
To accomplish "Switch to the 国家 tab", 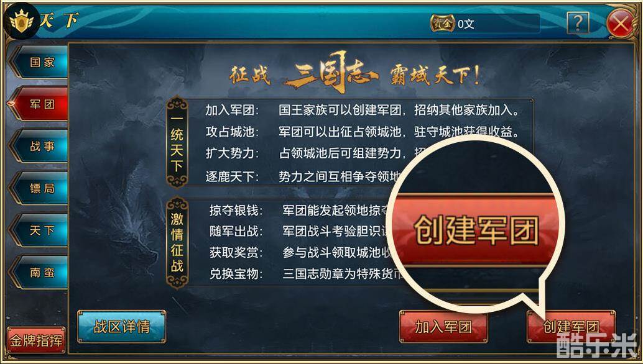I will click(x=39, y=62).
